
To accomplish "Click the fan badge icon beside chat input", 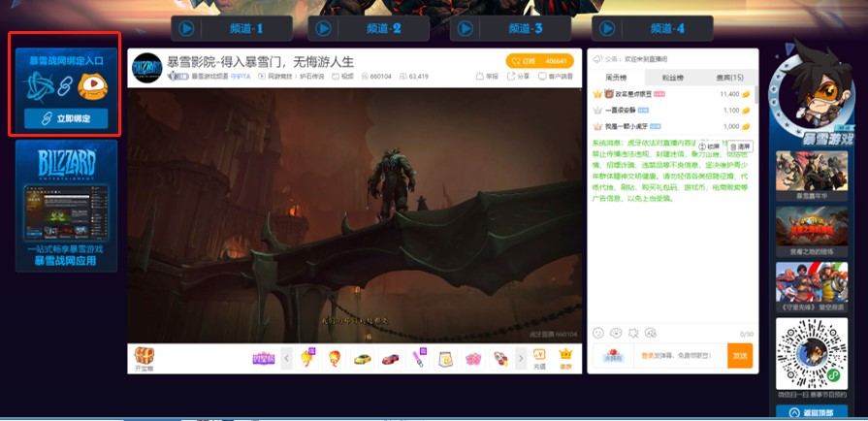I will (613, 356).
